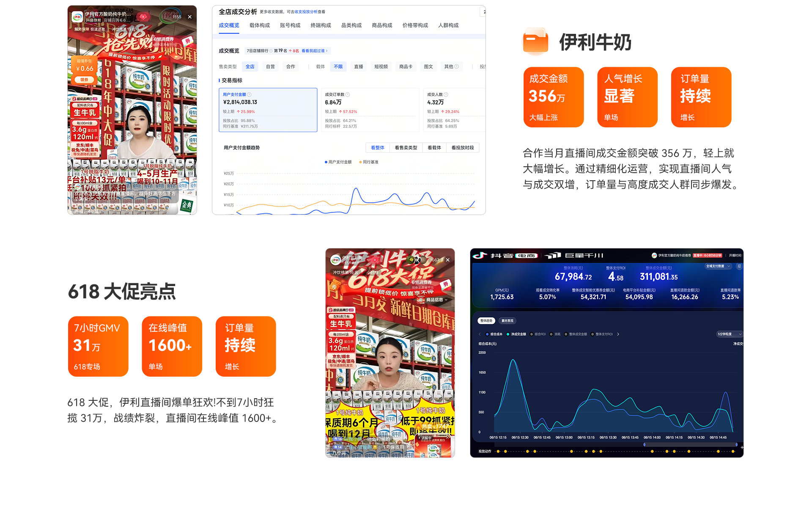Click first yellow 投放动作 timeline marker

pos(498,452)
